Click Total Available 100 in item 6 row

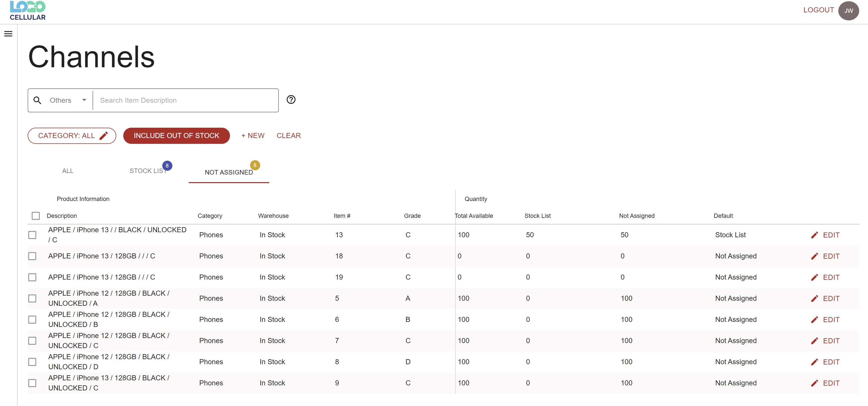pyautogui.click(x=463, y=319)
